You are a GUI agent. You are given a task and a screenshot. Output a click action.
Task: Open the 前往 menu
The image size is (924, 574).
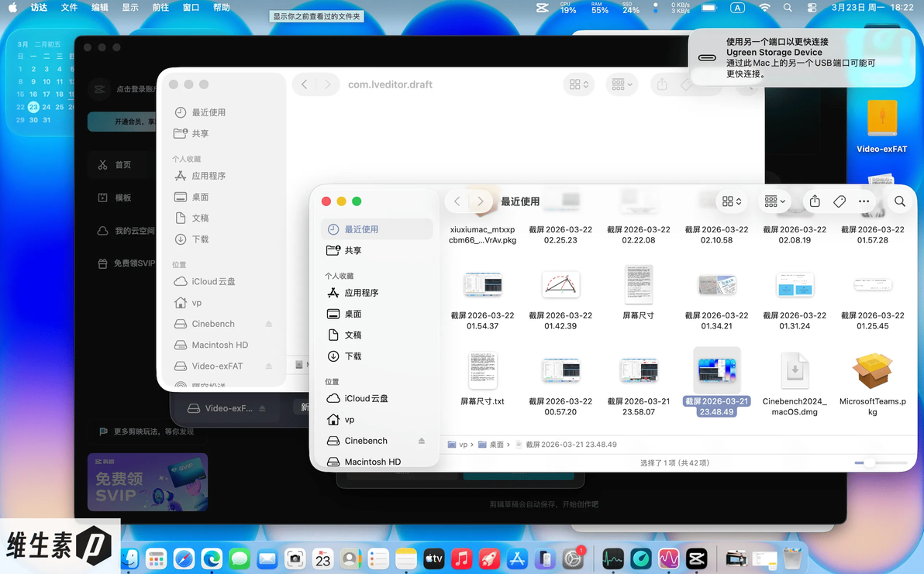pos(160,8)
